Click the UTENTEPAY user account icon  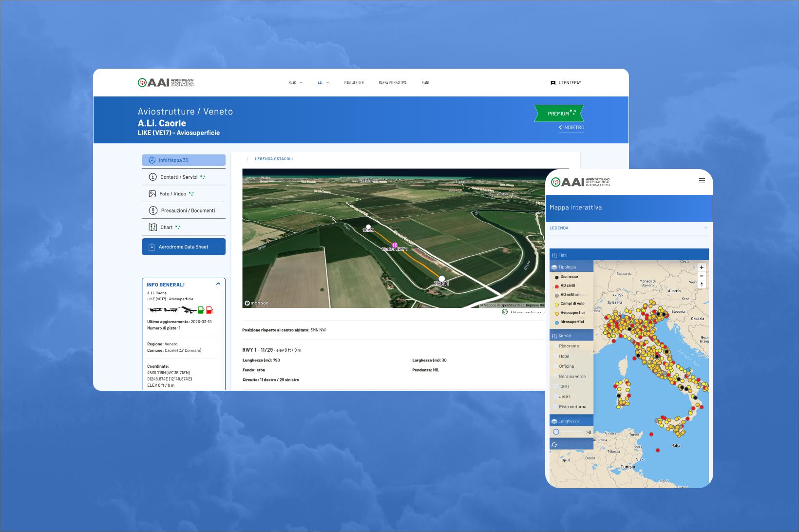[x=553, y=83]
